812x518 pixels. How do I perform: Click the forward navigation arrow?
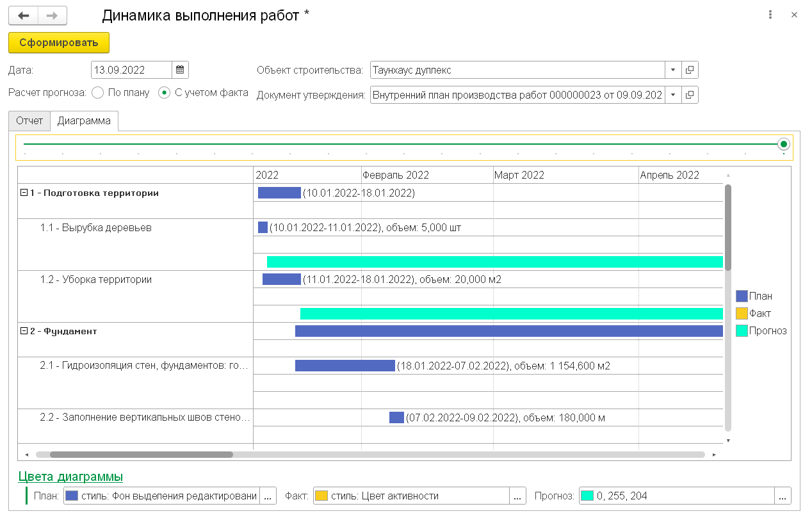coord(53,15)
